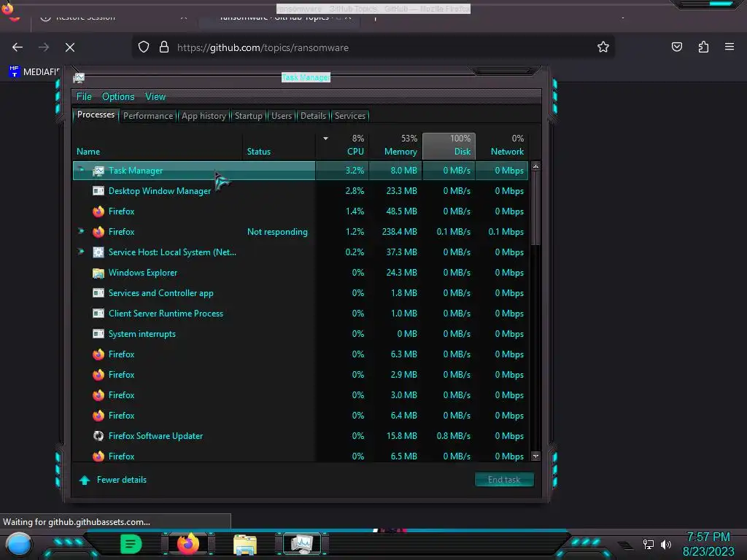Click the 15.8 MB memory value
This screenshot has height=560, width=747.
tap(402, 436)
